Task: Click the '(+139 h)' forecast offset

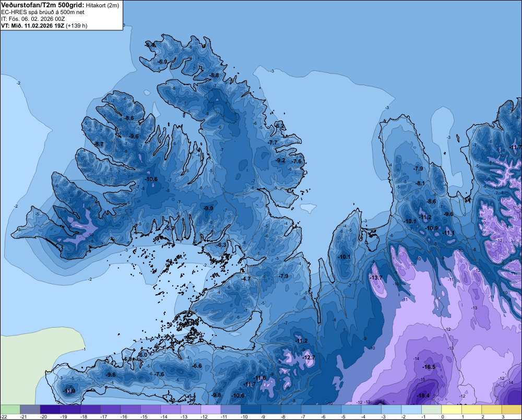Action: point(77,26)
